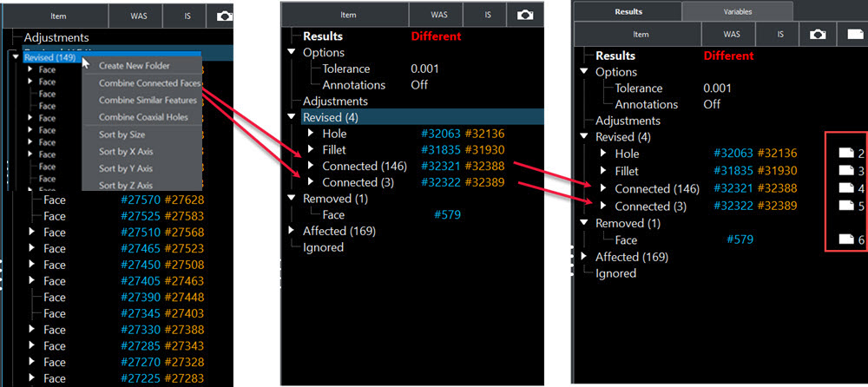Expand the Face row with ID #27510
868x387 pixels.
click(31, 233)
